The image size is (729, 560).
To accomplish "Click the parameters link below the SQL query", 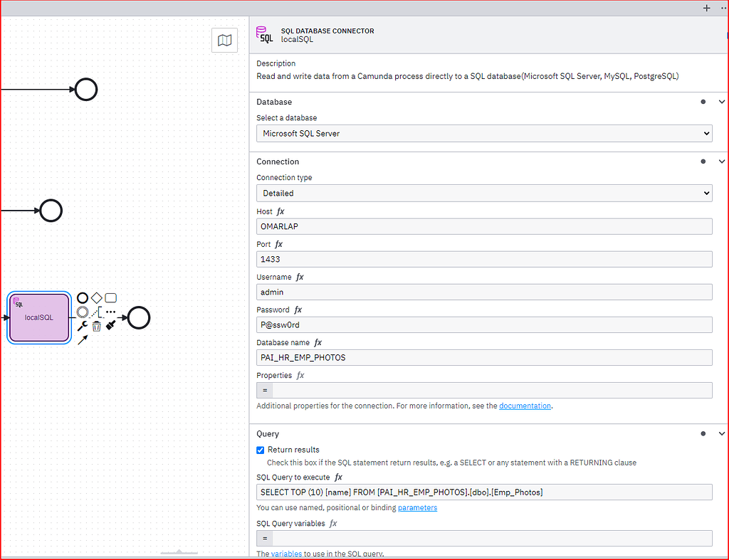I will 417,507.
